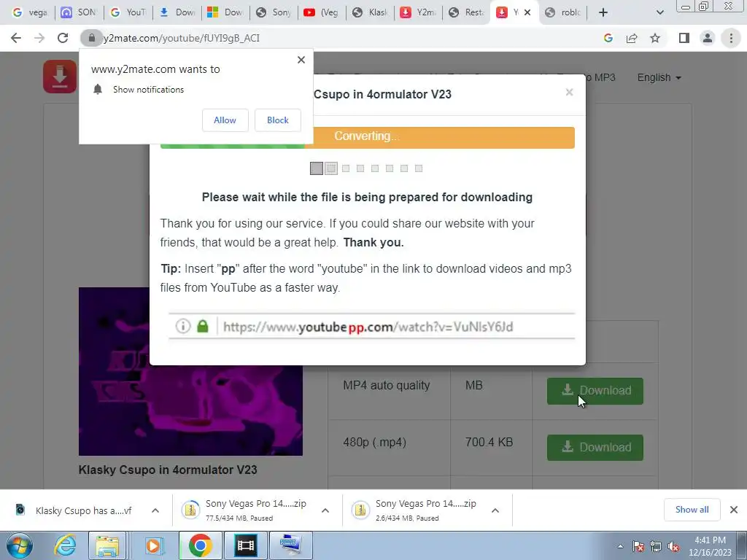Image resolution: width=747 pixels, height=560 pixels.
Task: Click the info icon in example URL
Action: click(183, 326)
